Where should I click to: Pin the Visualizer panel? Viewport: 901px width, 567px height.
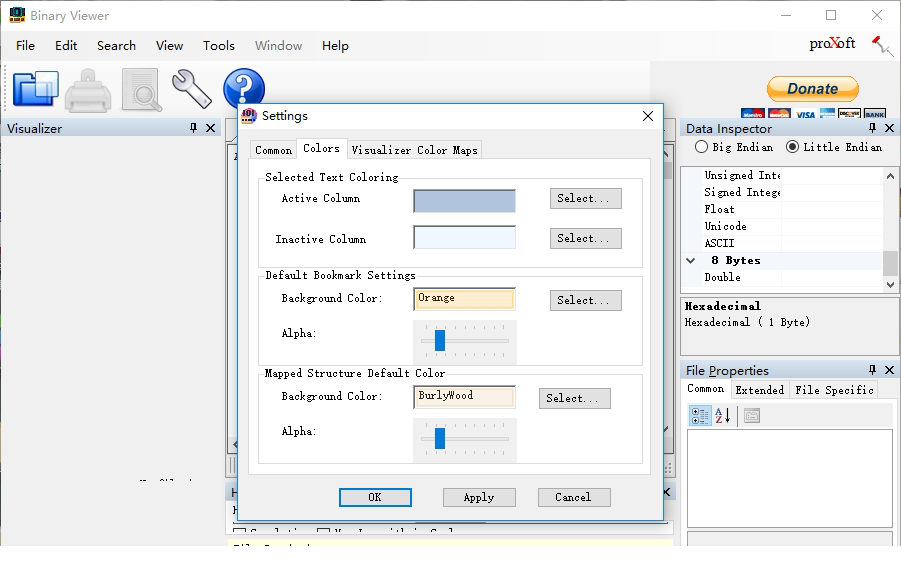click(x=193, y=128)
